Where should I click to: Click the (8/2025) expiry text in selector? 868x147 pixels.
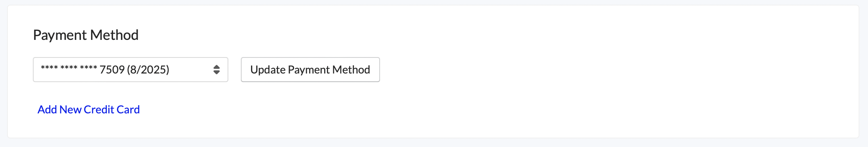pyautogui.click(x=148, y=70)
